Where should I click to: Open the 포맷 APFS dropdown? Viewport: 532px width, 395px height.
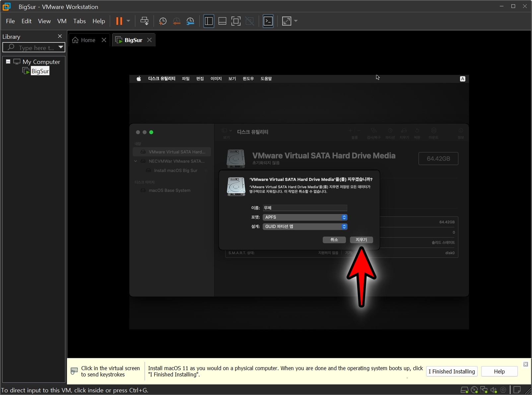(x=305, y=217)
